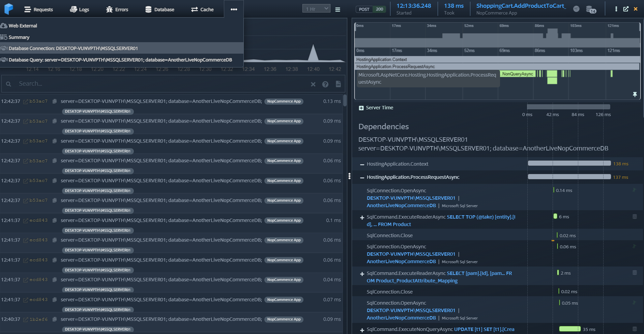Open the Cache view
This screenshot has height=334, width=644.
pyautogui.click(x=202, y=9)
